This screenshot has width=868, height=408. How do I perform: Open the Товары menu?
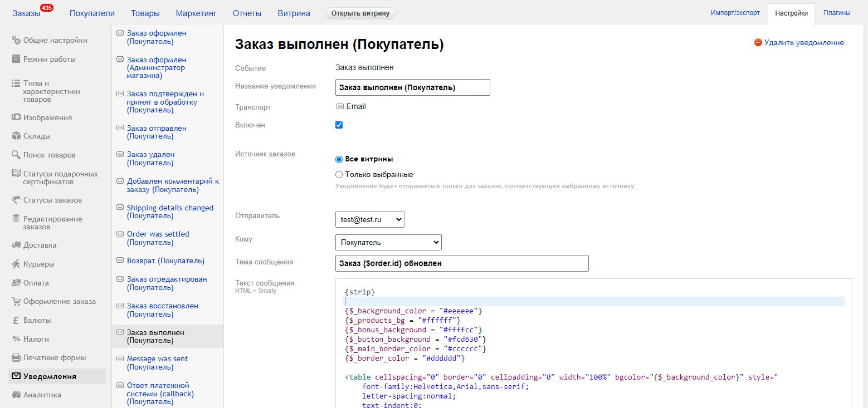[x=145, y=13]
